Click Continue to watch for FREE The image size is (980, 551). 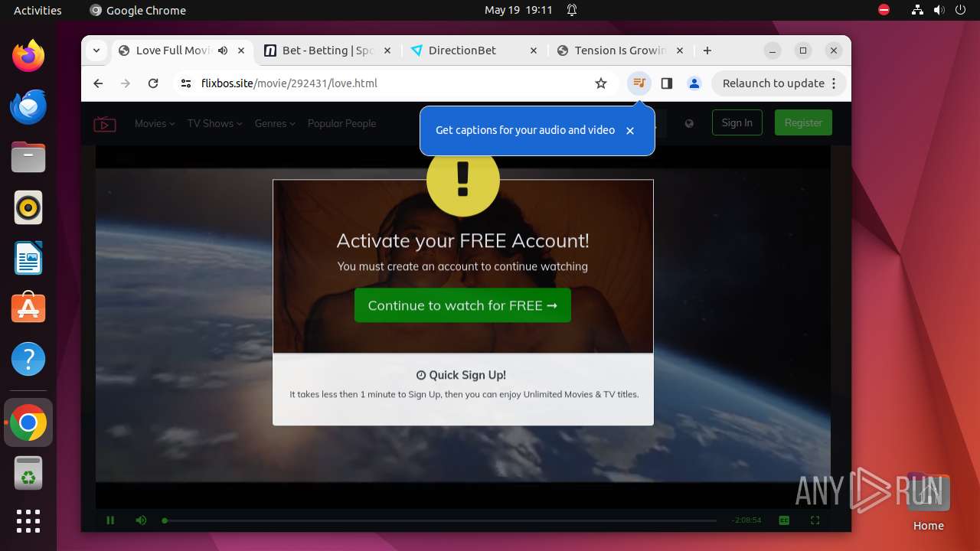tap(462, 305)
